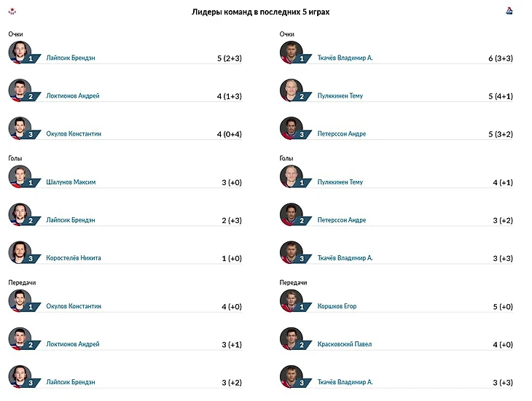Viewport: 532px width, 401px height.
Task: Open Лайпсик Брендэн avatar in Очки section
Action: tap(20, 52)
